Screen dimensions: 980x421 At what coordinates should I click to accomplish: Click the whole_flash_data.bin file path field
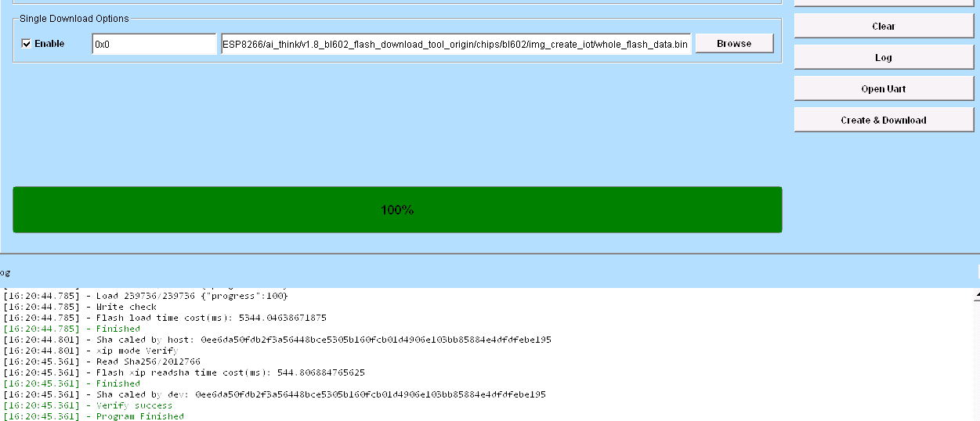[455, 44]
